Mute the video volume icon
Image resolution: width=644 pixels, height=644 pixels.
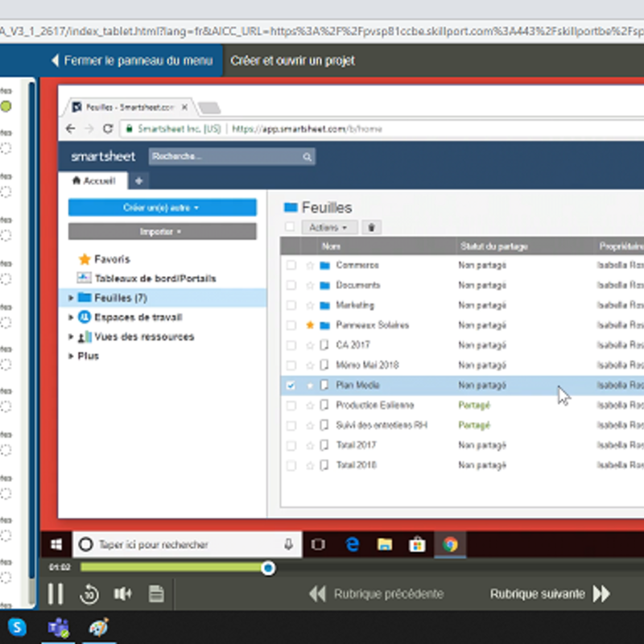point(122,594)
